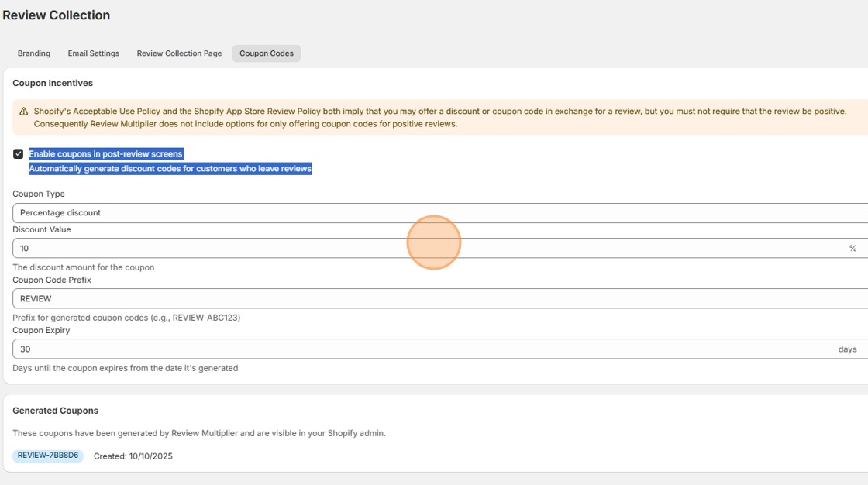Screen dimensions: 868x485
Task: Switch to the Branding tab
Action: pos(34,53)
